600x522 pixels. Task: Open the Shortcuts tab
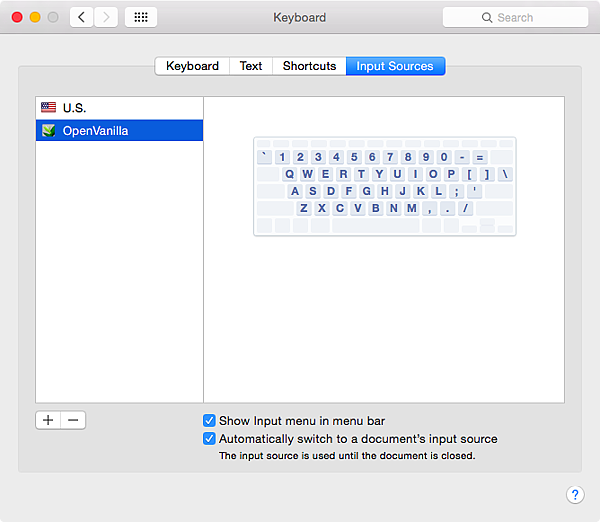pos(309,66)
